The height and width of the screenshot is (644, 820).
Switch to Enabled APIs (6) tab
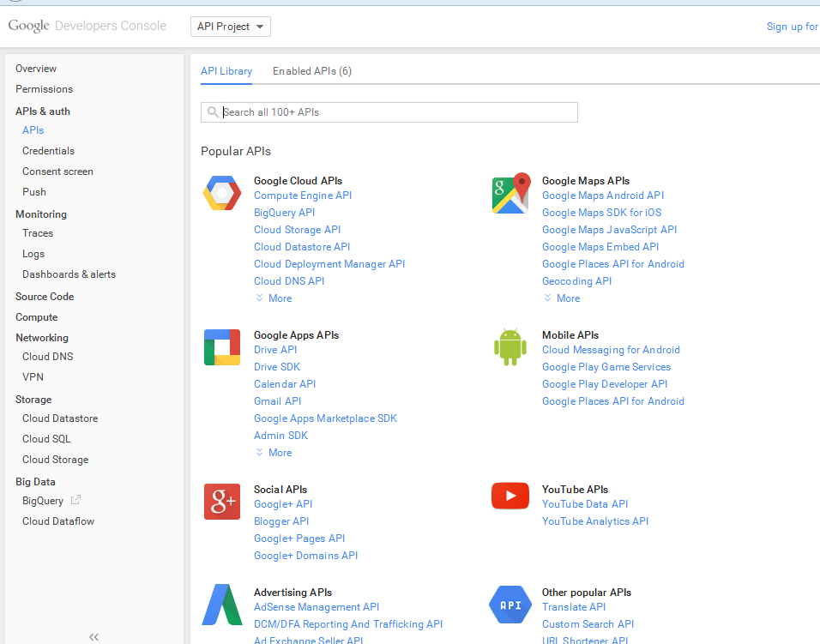tap(312, 71)
